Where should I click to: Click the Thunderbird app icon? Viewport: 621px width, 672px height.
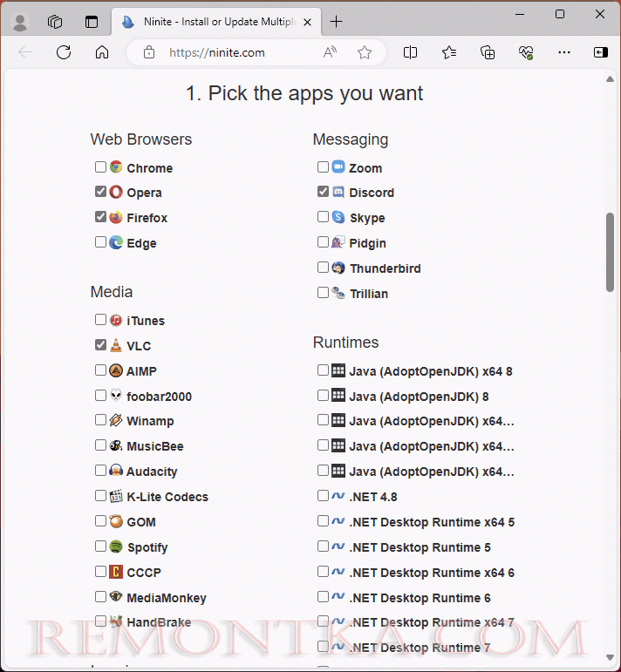click(x=338, y=268)
